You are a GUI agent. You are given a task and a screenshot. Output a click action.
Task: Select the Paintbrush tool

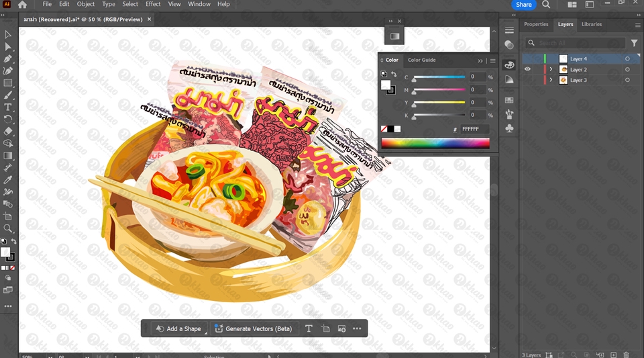click(x=7, y=95)
